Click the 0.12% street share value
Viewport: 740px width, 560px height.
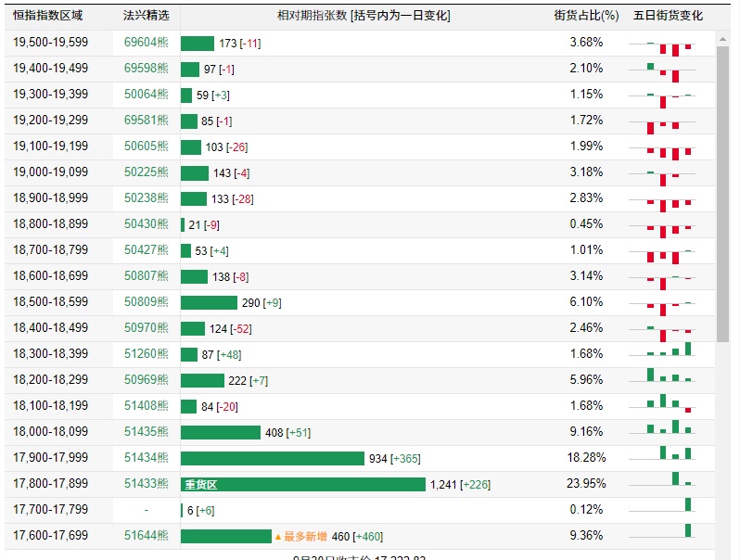point(586,510)
